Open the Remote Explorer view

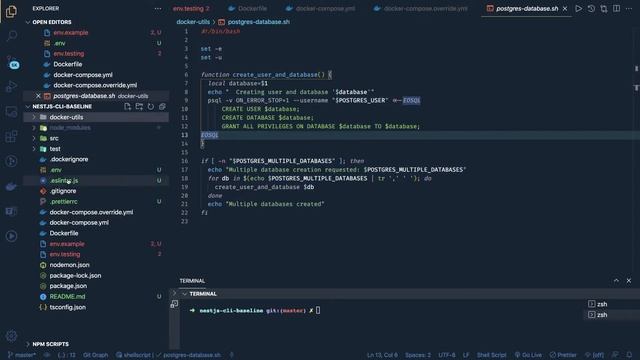(11, 111)
